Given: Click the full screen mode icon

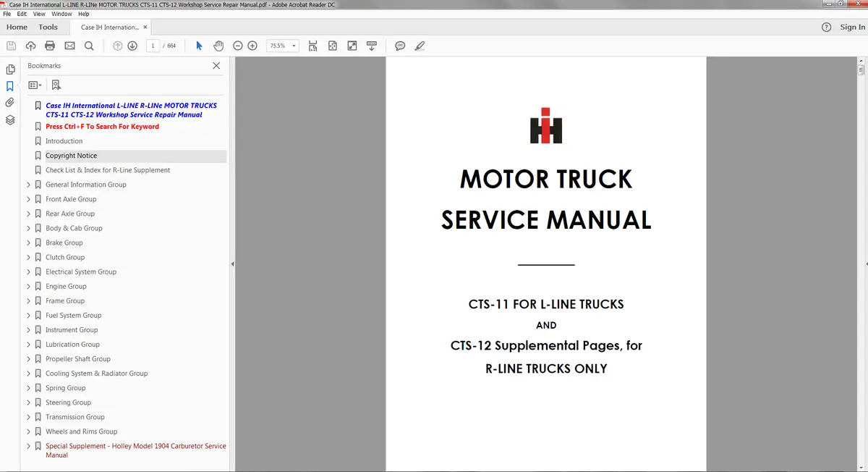Looking at the screenshot, I should pyautogui.click(x=352, y=46).
